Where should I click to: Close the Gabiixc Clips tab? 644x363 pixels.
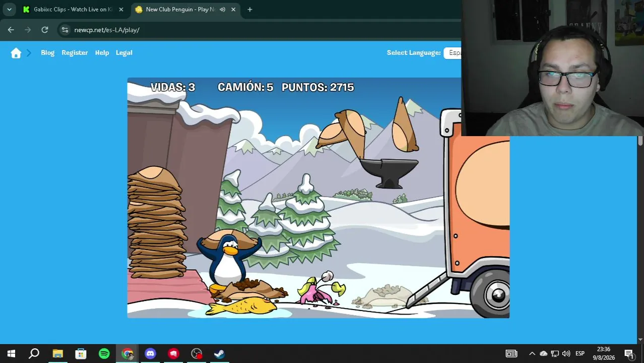121,9
